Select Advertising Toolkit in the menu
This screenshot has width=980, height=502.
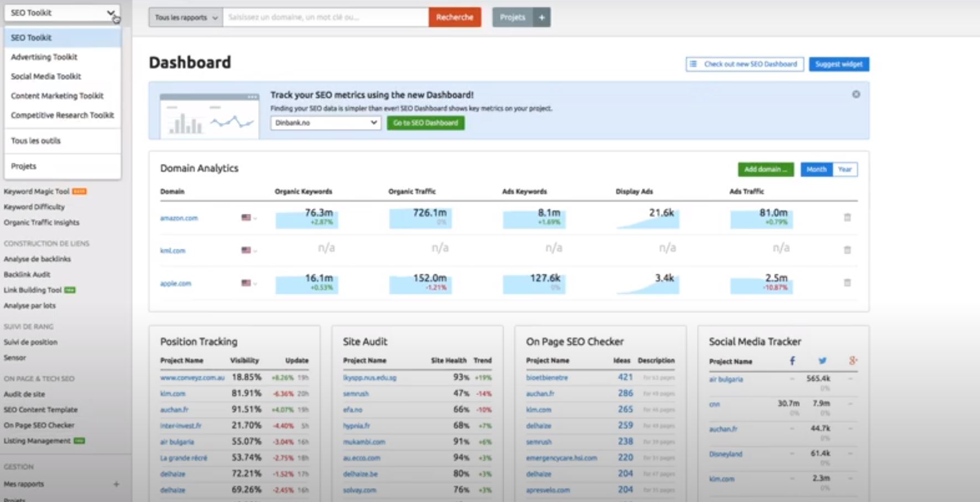coord(63,57)
